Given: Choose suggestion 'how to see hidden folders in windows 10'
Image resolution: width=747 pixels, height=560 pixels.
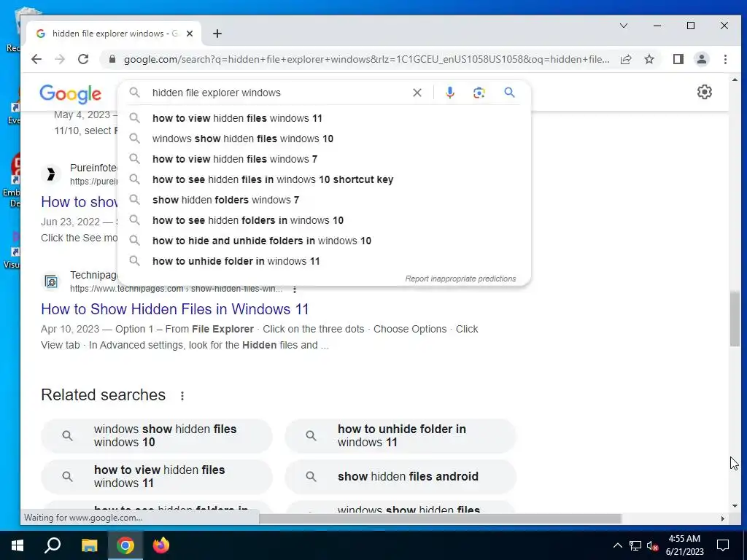Looking at the screenshot, I should pyautogui.click(x=324, y=220).
